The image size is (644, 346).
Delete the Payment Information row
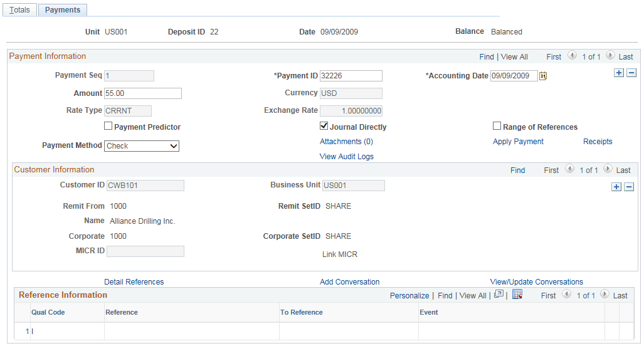[x=631, y=73]
